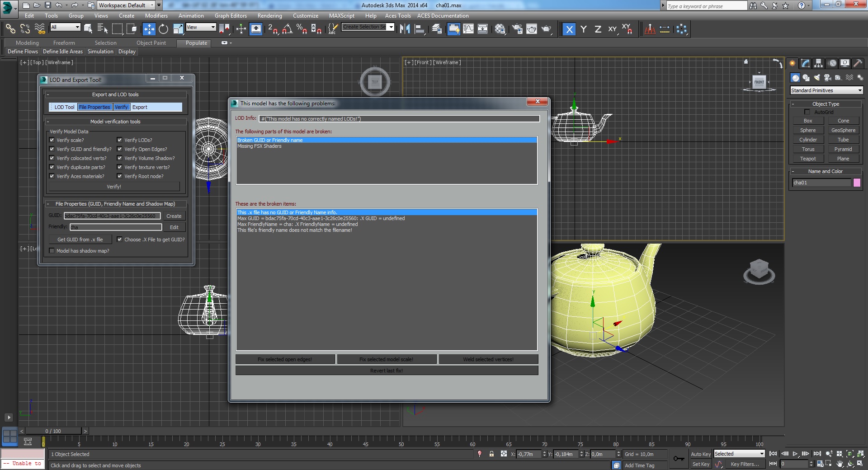Image resolution: width=868 pixels, height=470 pixels.
Task: Click the Auto Key button
Action: point(700,454)
